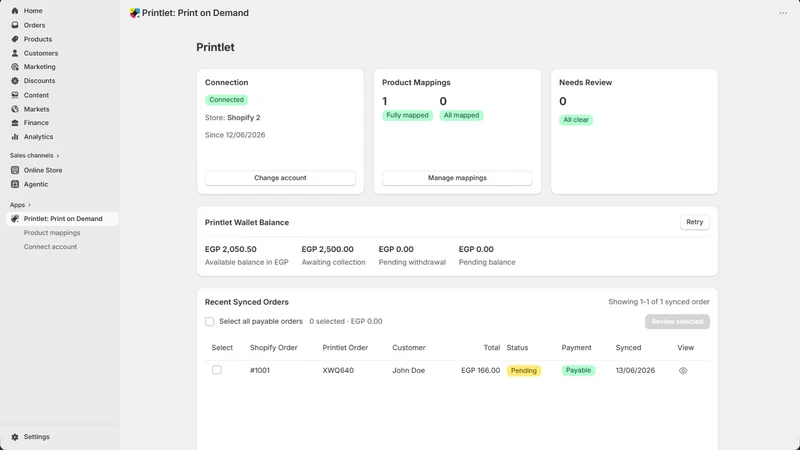Click the Home icon in the sidebar
This screenshot has width=800, height=450.
15,11
